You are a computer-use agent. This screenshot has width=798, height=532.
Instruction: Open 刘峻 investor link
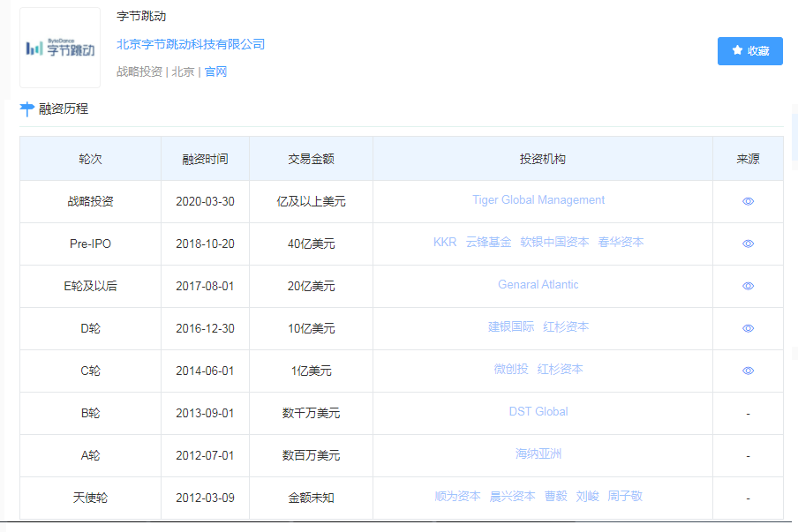coord(587,496)
